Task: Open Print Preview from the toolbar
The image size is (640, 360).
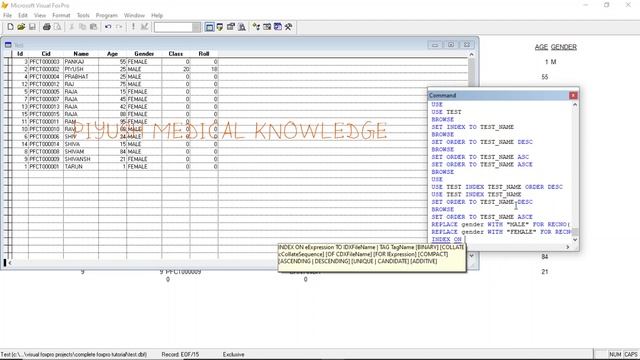Action: pyautogui.click(x=58, y=27)
